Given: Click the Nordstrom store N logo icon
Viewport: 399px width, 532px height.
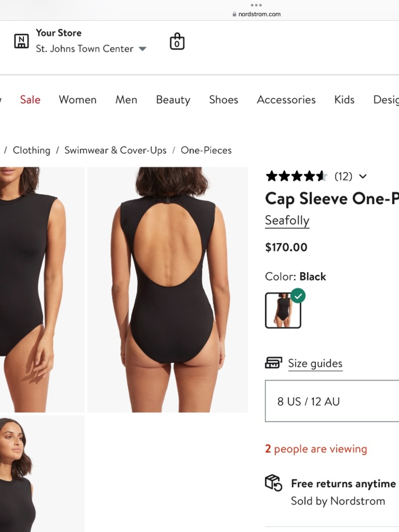Looking at the screenshot, I should click(x=22, y=40).
